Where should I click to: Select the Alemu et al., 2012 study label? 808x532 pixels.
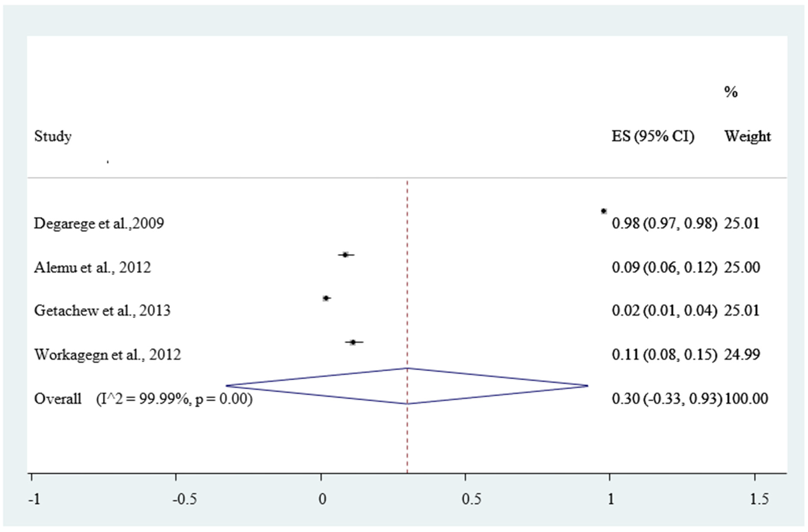coord(92,268)
